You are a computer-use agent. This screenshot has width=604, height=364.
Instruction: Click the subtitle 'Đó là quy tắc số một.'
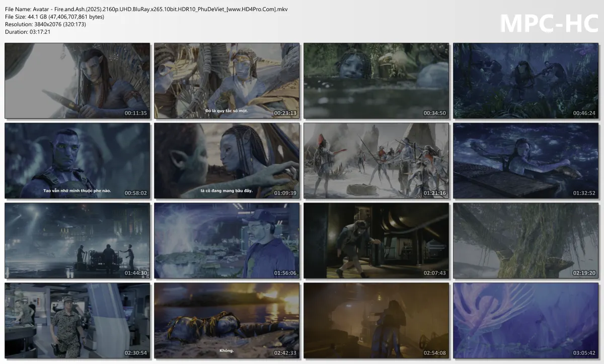coord(227,111)
